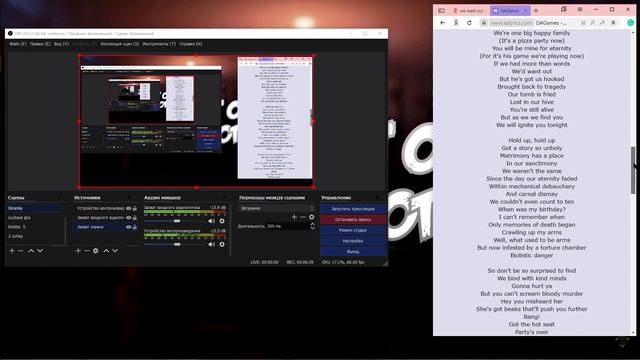
Task: Toggle visibility of first source in list
Action: [x=129, y=208]
